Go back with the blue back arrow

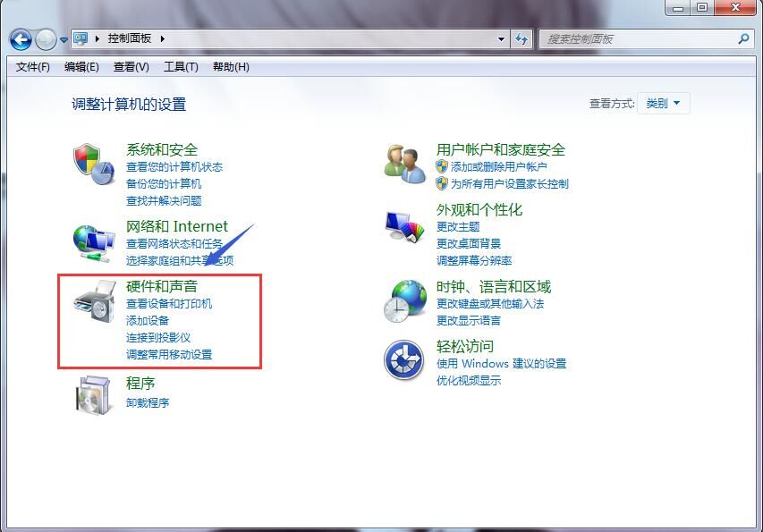pyautogui.click(x=21, y=39)
